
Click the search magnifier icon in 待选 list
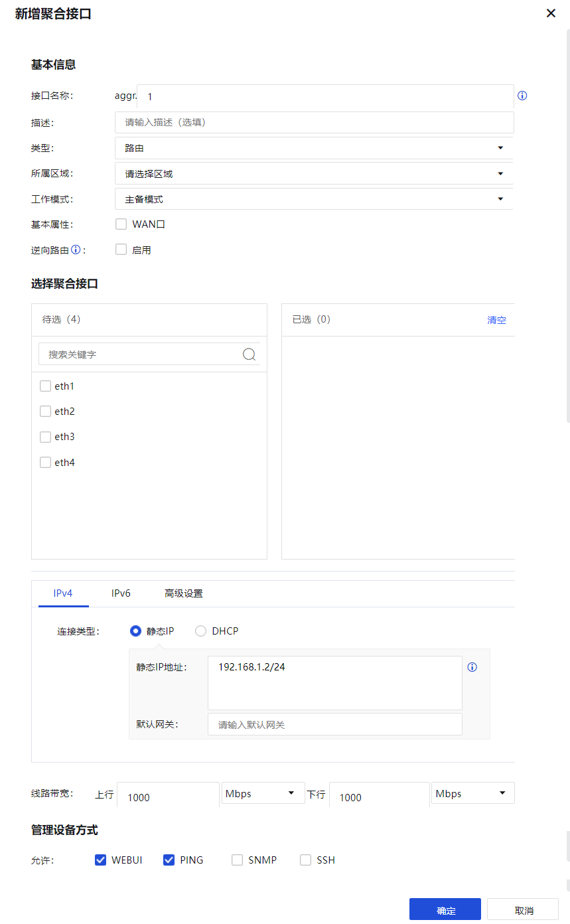click(249, 354)
